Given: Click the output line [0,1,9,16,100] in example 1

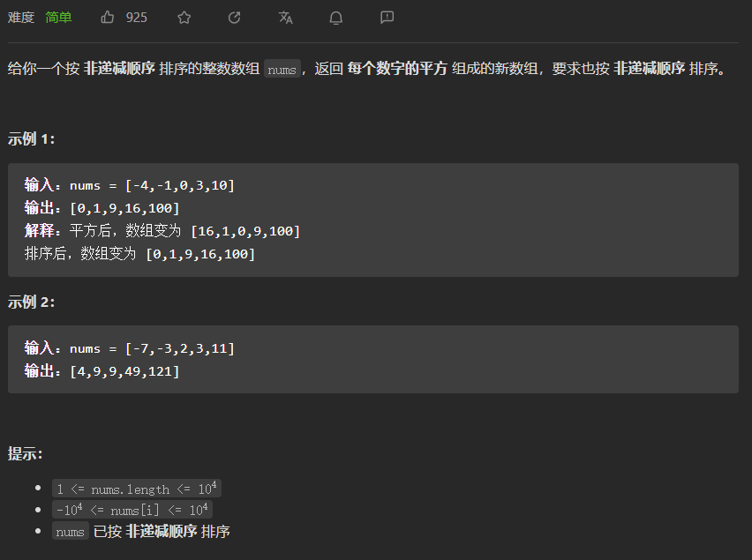Looking at the screenshot, I should pyautogui.click(x=102, y=208).
